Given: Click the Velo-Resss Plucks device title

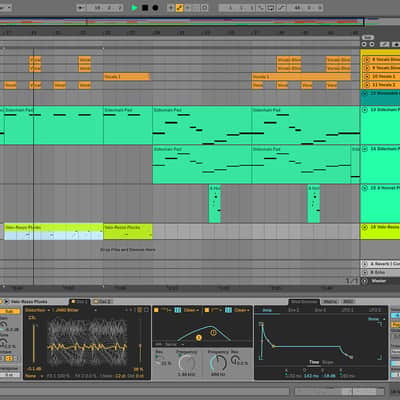Looking at the screenshot, I should [x=29, y=302].
